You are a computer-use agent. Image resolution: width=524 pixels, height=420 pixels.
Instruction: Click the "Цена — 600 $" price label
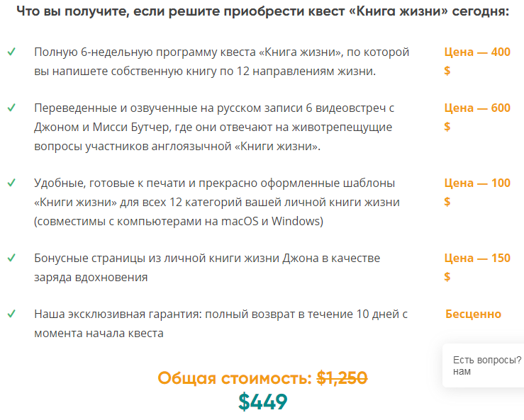(476, 117)
